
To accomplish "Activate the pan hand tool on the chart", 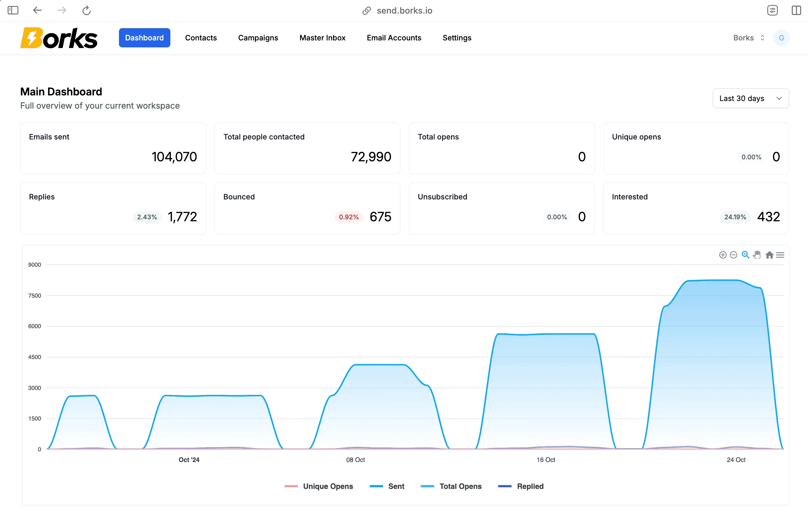I will point(757,254).
